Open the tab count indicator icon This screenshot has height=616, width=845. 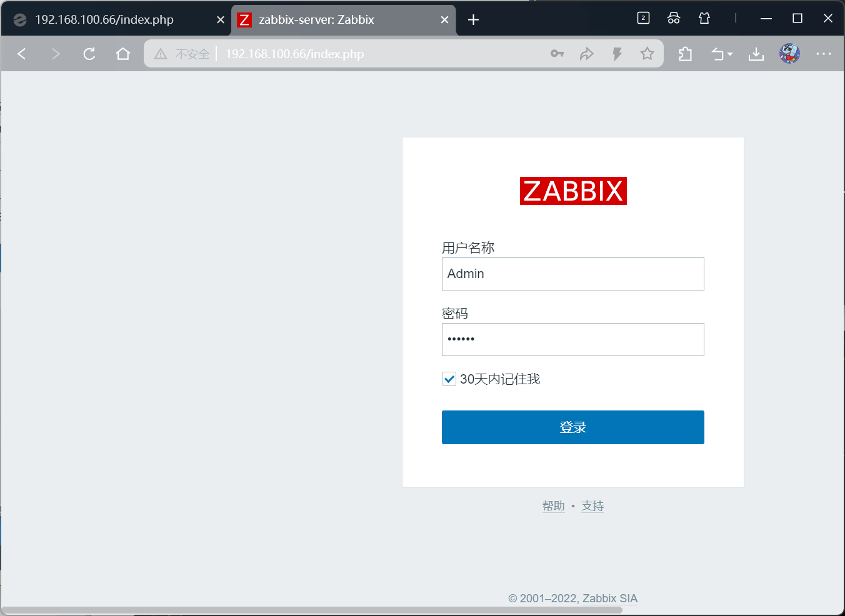[x=643, y=18]
